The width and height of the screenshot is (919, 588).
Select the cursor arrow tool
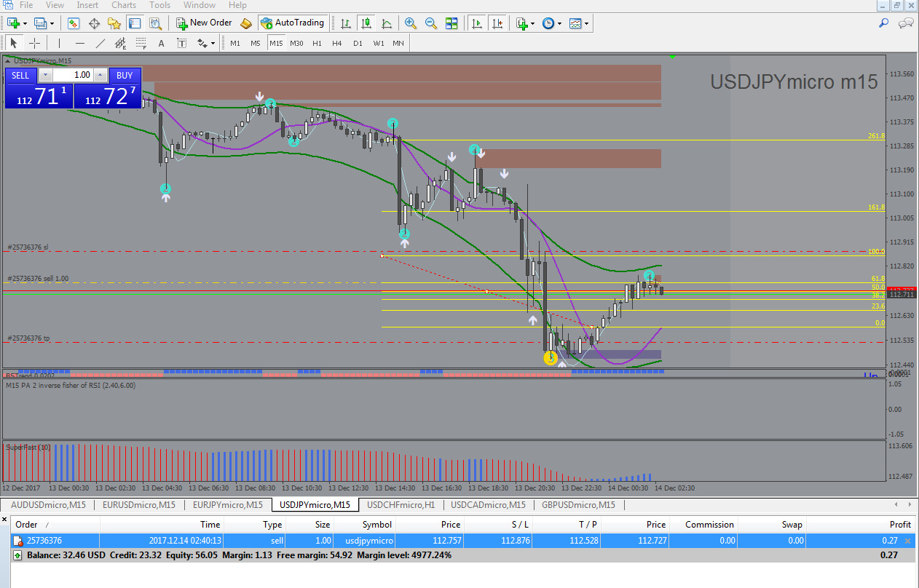pyautogui.click(x=14, y=43)
